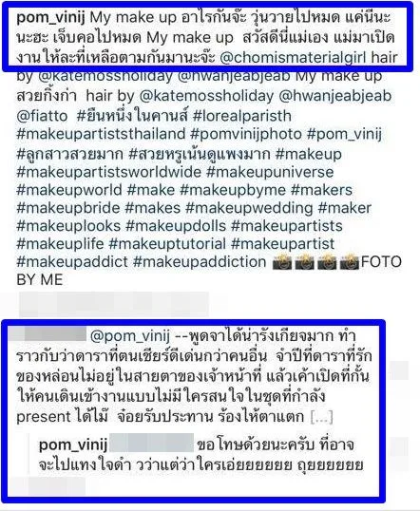Click the first camera emoji before FOTO
This screenshot has width=420, height=511.
[x=282, y=262]
